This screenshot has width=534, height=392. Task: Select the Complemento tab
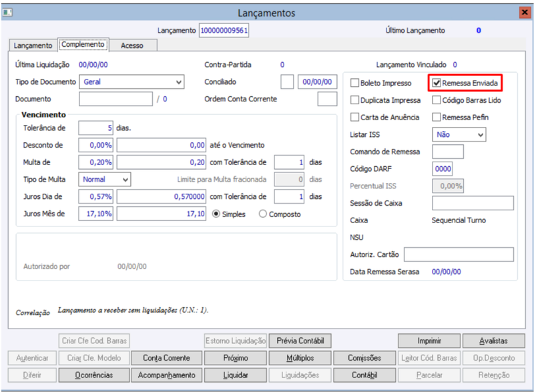pos(83,44)
